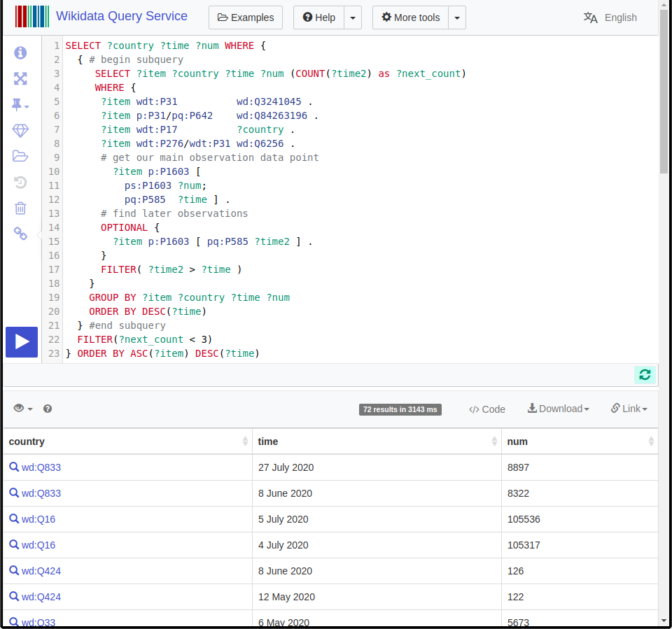The width and height of the screenshot is (672, 629).
Task: Click the OPTIONAL keyword on line 14
Action: pos(125,227)
